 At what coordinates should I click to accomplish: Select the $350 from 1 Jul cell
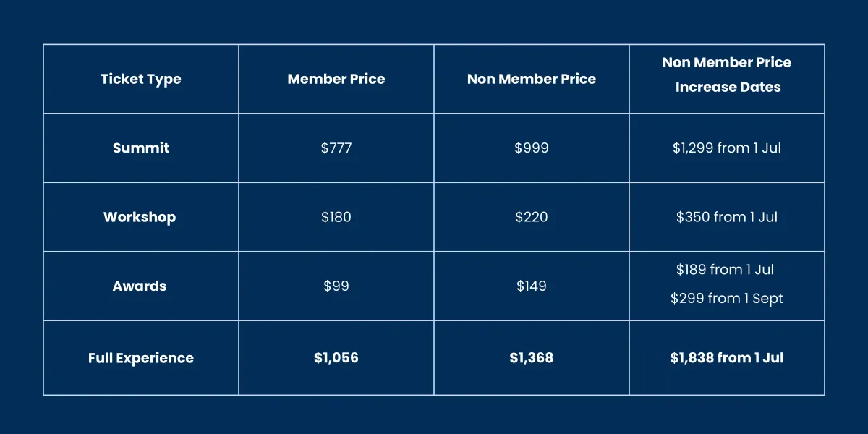727,217
